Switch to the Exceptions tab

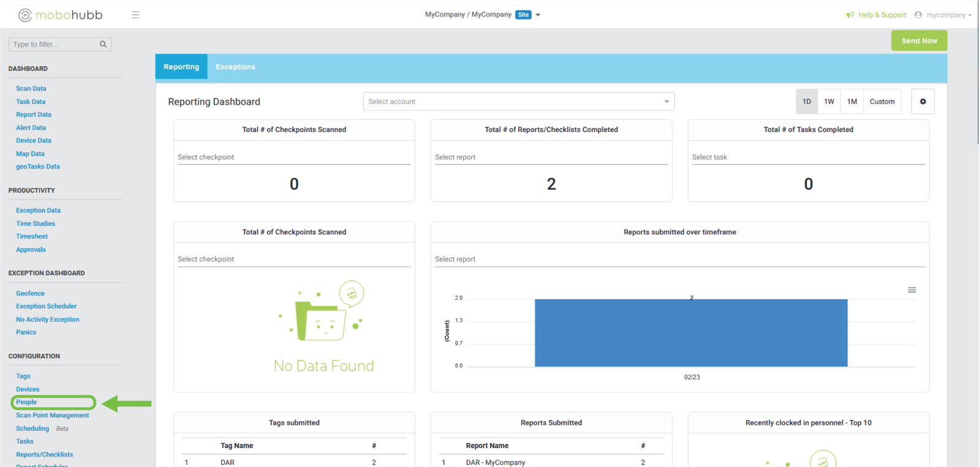pyautogui.click(x=235, y=67)
